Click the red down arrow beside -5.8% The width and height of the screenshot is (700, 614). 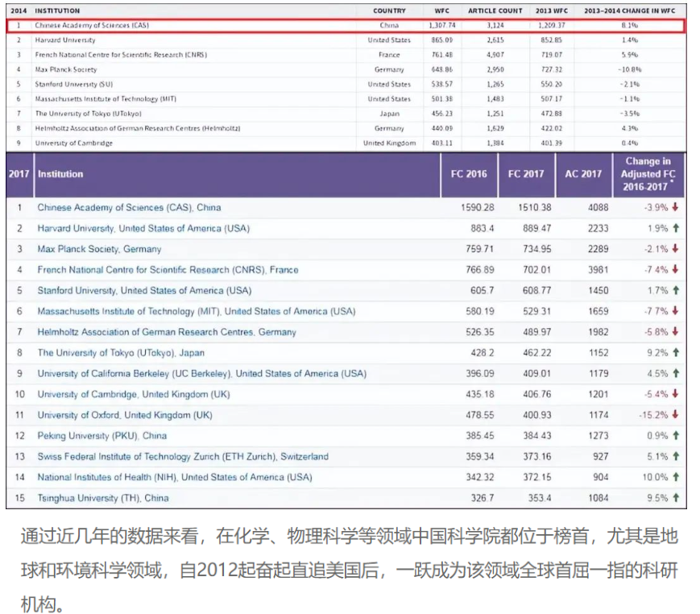pos(676,332)
